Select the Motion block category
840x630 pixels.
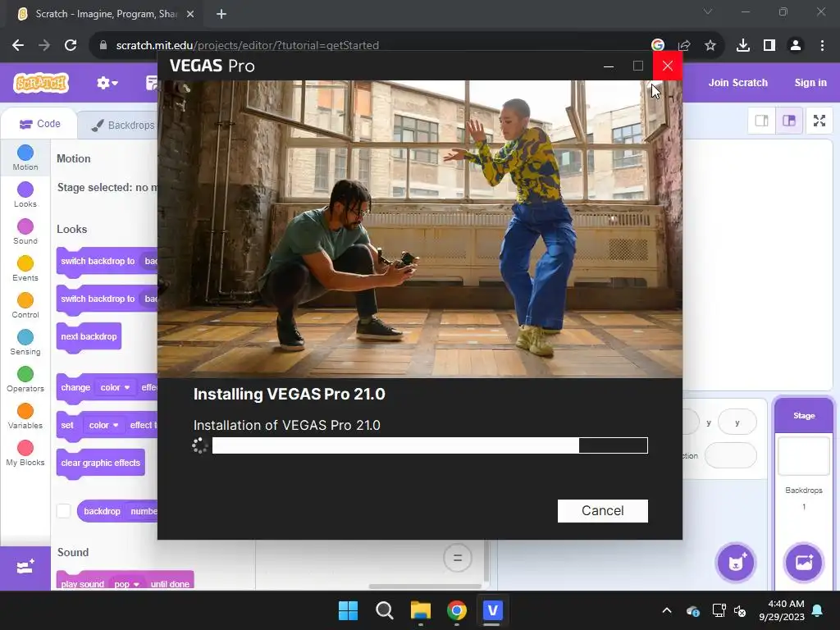pos(25,157)
